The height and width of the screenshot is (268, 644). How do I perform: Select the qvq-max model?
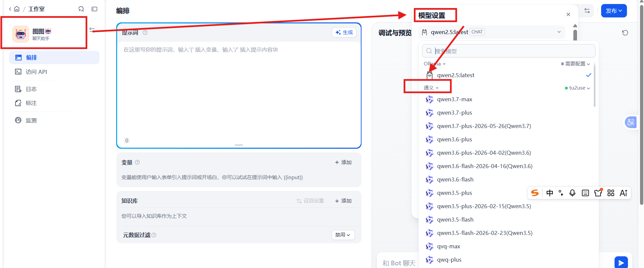click(x=508, y=246)
